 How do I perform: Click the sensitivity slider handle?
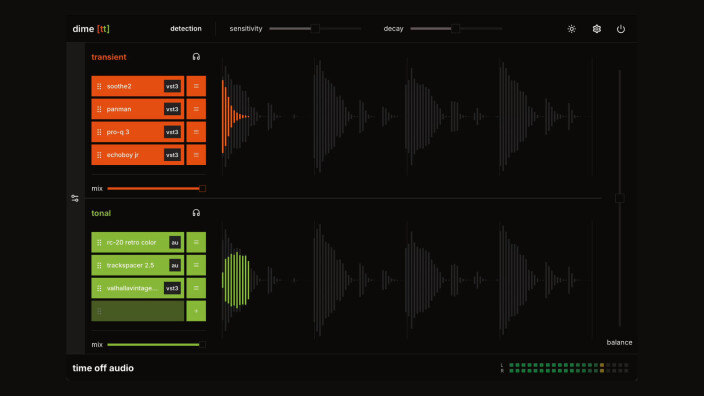[315, 29]
